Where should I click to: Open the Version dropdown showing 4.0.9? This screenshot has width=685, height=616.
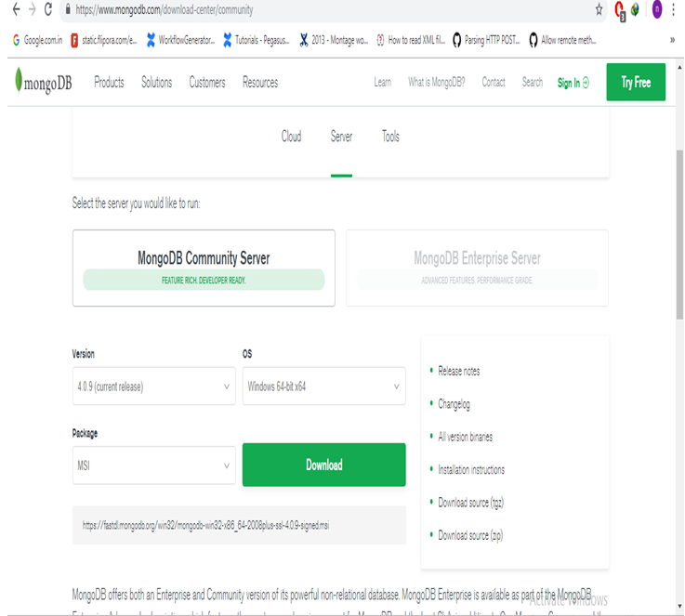point(153,386)
